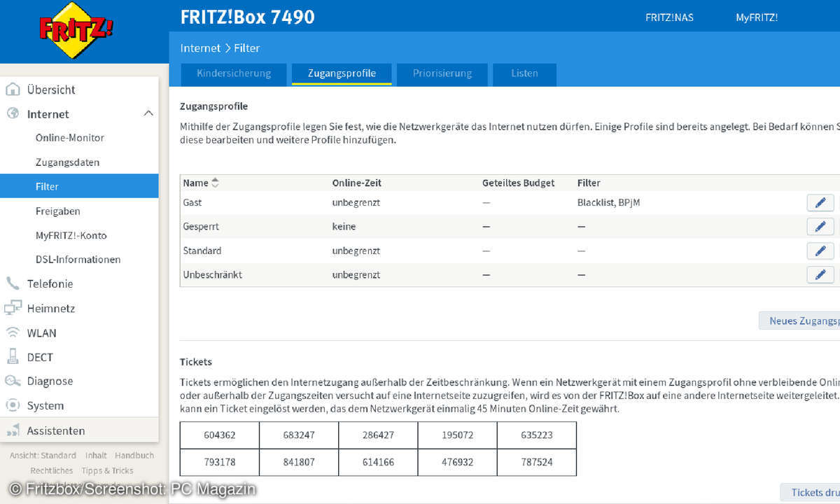Collapse the Internet menu chevron

(x=148, y=113)
